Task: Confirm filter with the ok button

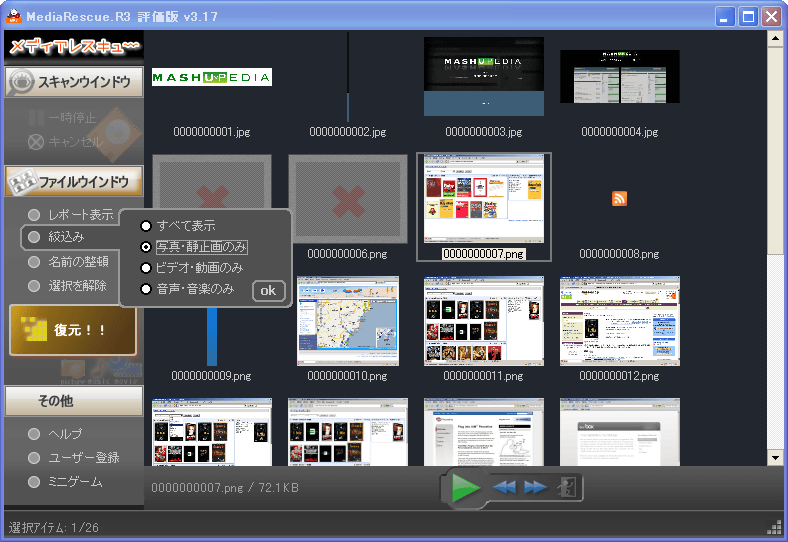Action: pos(268,291)
